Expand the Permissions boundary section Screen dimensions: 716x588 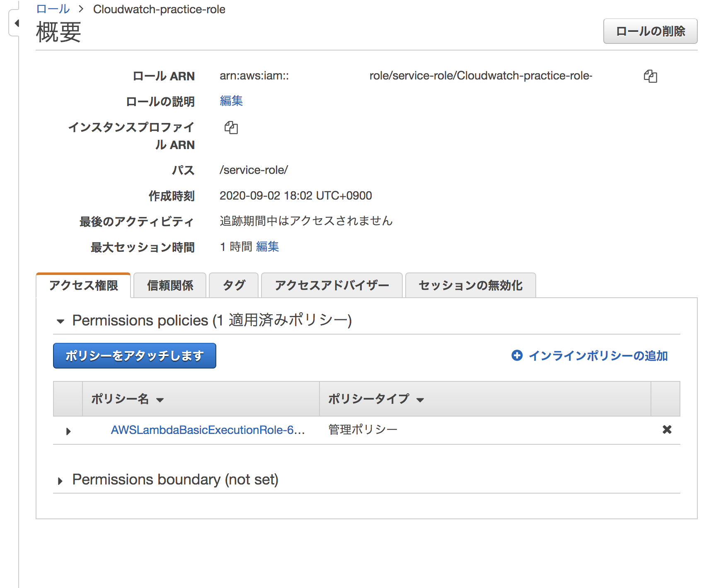coord(60,480)
